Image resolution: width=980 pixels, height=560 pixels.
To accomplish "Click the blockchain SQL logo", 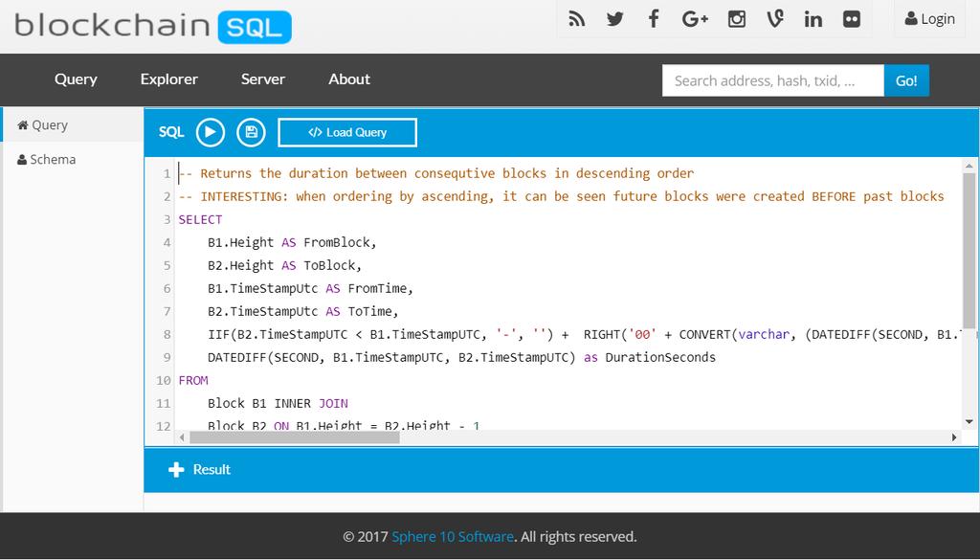I will click(153, 27).
